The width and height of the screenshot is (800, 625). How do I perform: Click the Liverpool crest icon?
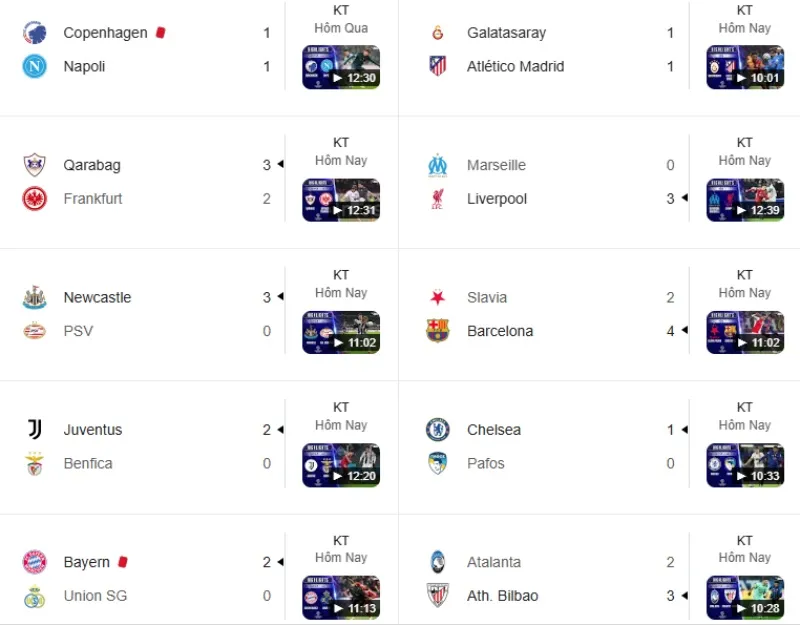[x=436, y=198]
